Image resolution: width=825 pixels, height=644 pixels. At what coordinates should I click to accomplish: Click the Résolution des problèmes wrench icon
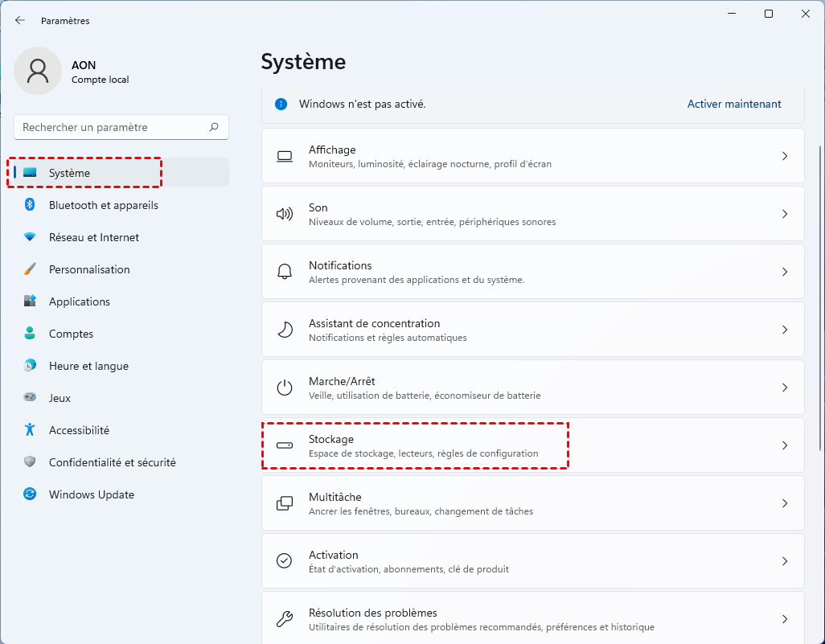coord(285,619)
